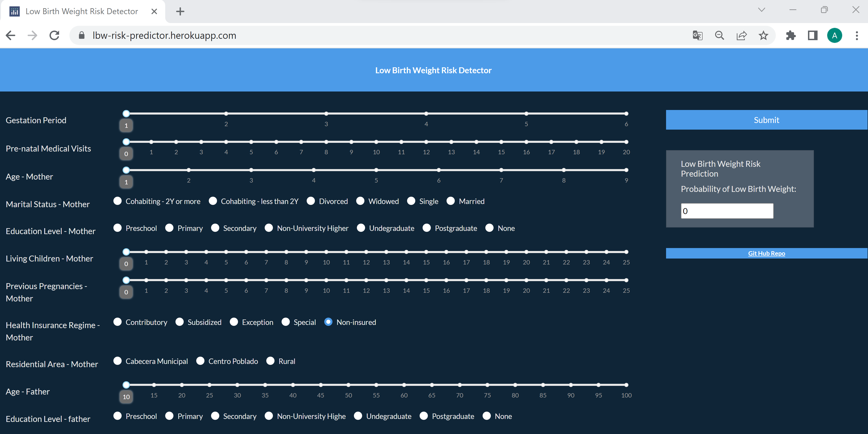868x434 pixels.
Task: Open the Git Hub Repo link
Action: [x=766, y=253]
